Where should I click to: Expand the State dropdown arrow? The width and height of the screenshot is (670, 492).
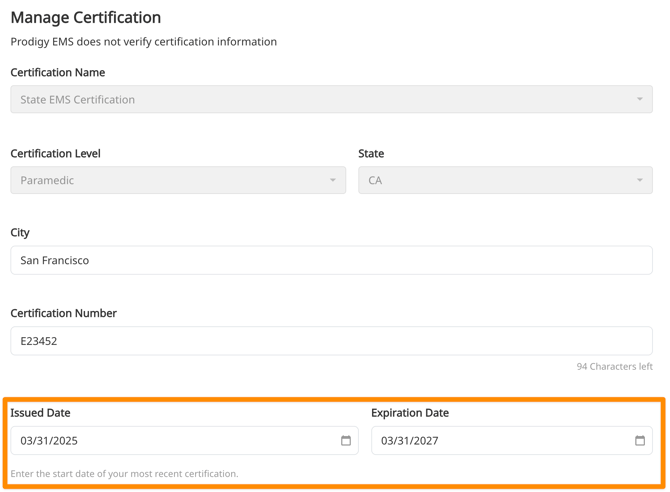640,180
